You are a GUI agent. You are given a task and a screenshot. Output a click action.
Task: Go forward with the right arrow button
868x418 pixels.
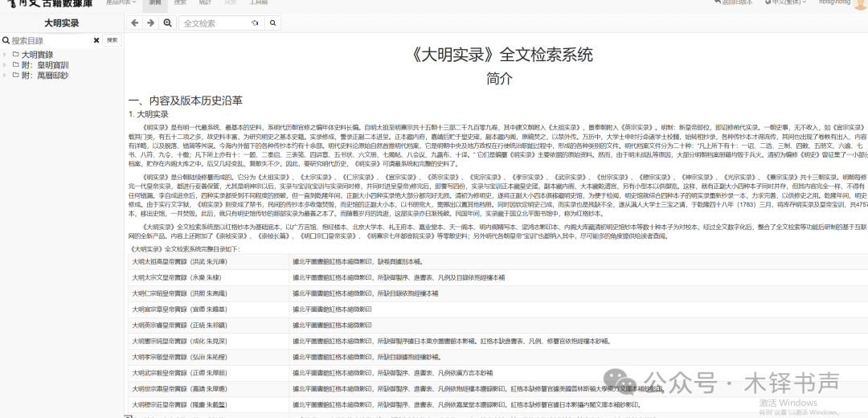150,23
